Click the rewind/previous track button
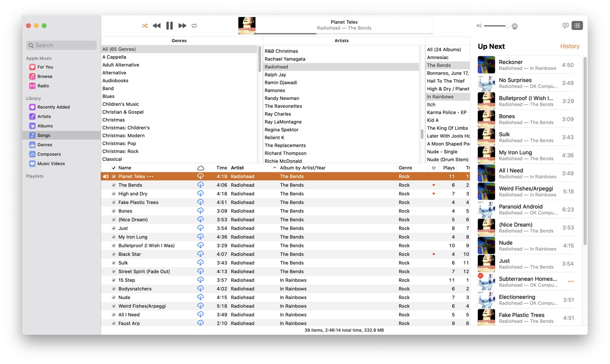Image resolution: width=610 pixels, height=364 pixels. coord(157,26)
